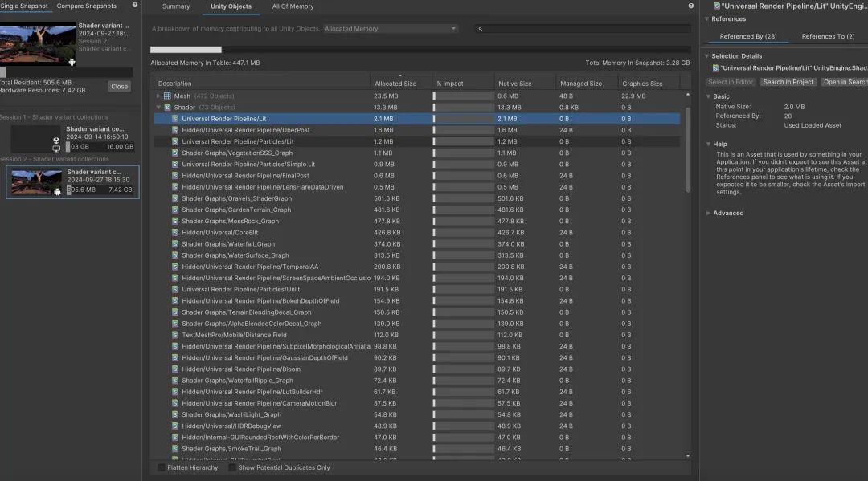Image resolution: width=868 pixels, height=481 pixels.
Task: Click shader icon beside WaterSurface_Graph
Action: [x=175, y=255]
